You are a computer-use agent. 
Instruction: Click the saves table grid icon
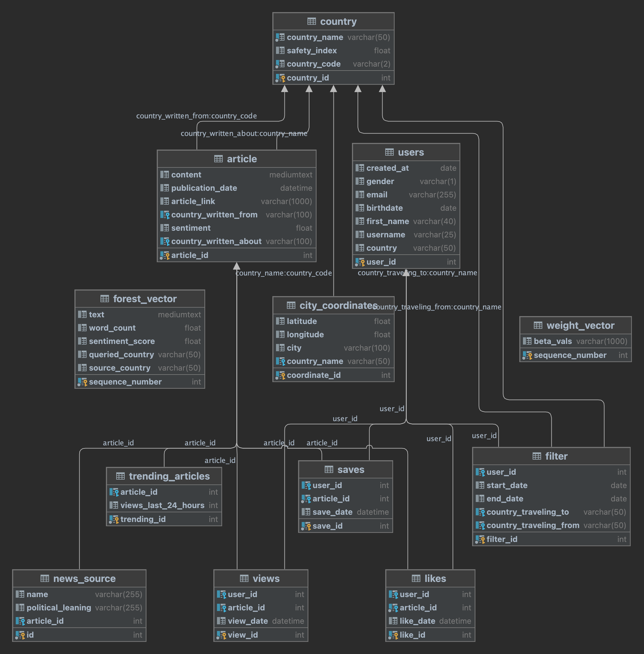(329, 470)
